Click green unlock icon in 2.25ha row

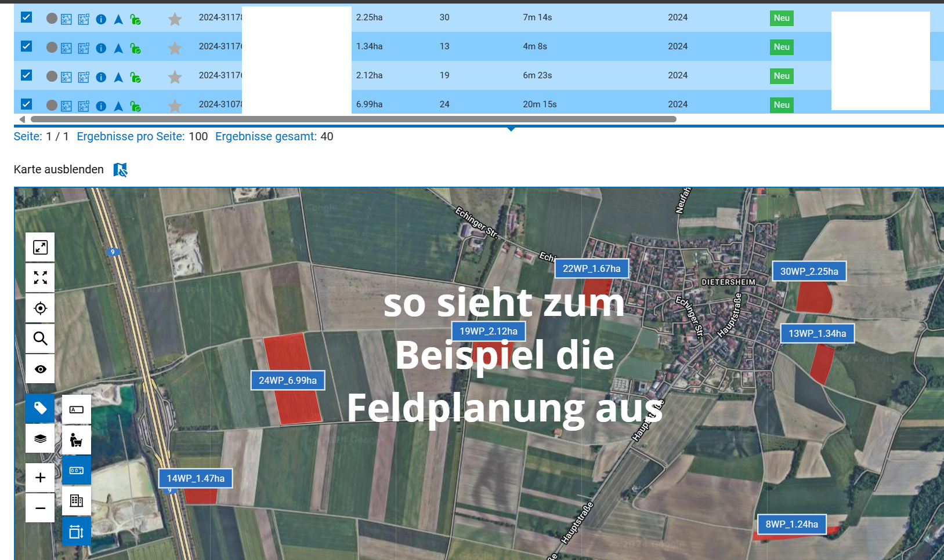[x=136, y=19]
